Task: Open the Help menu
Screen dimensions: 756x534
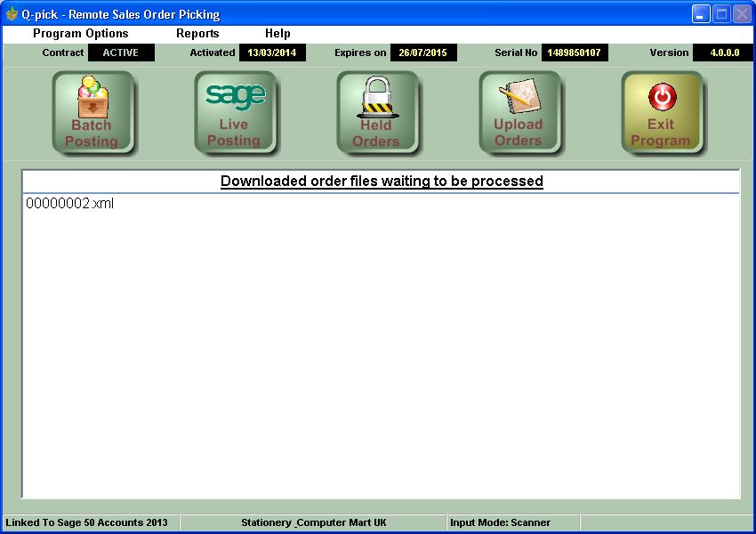Action: pyautogui.click(x=277, y=33)
